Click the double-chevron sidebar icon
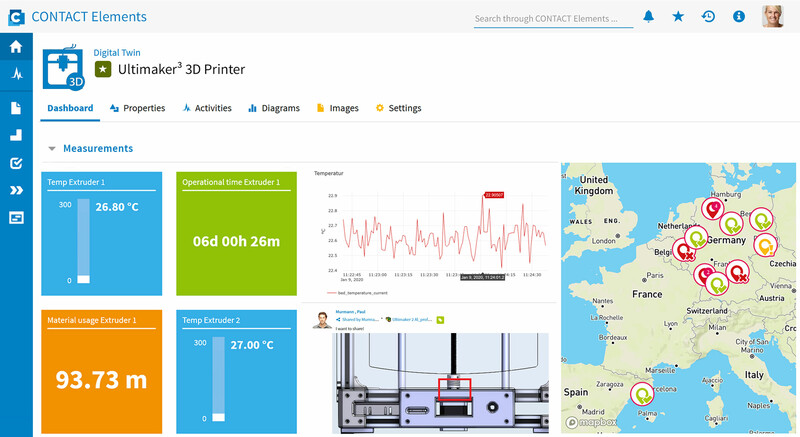 pyautogui.click(x=16, y=190)
